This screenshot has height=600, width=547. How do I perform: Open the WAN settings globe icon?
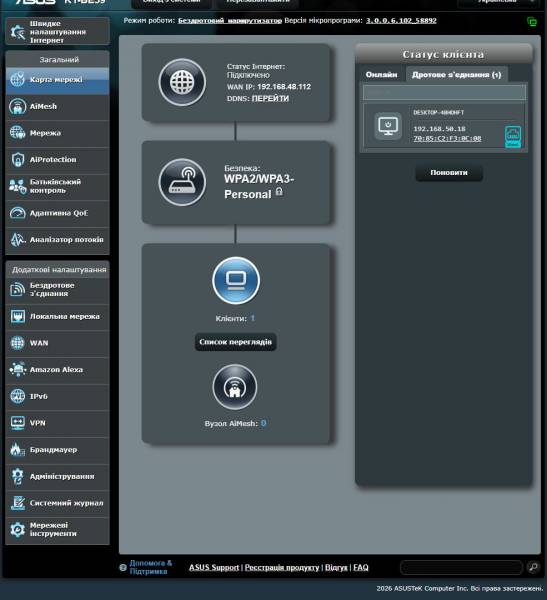18,343
